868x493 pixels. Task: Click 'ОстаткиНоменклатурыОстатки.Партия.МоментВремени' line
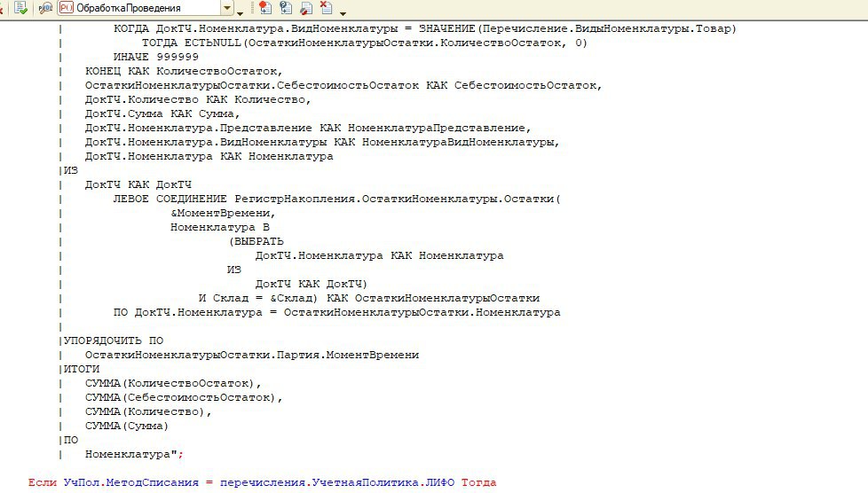pos(252,356)
